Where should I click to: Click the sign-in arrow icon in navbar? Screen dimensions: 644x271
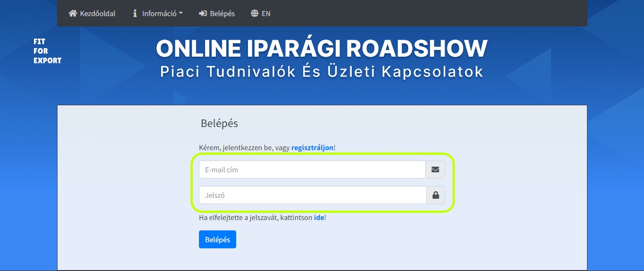[x=203, y=13]
